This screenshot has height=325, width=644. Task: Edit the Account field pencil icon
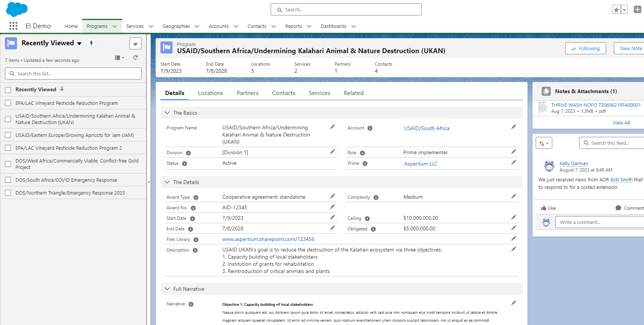514,127
